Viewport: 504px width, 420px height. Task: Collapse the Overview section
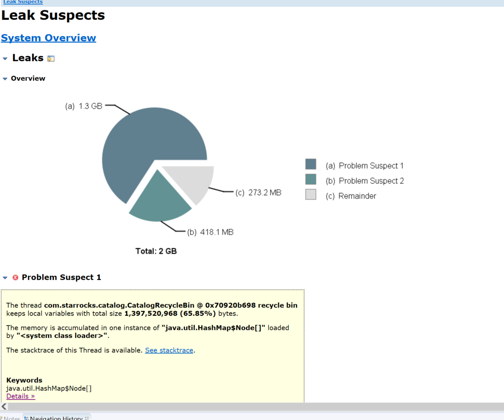(5, 79)
